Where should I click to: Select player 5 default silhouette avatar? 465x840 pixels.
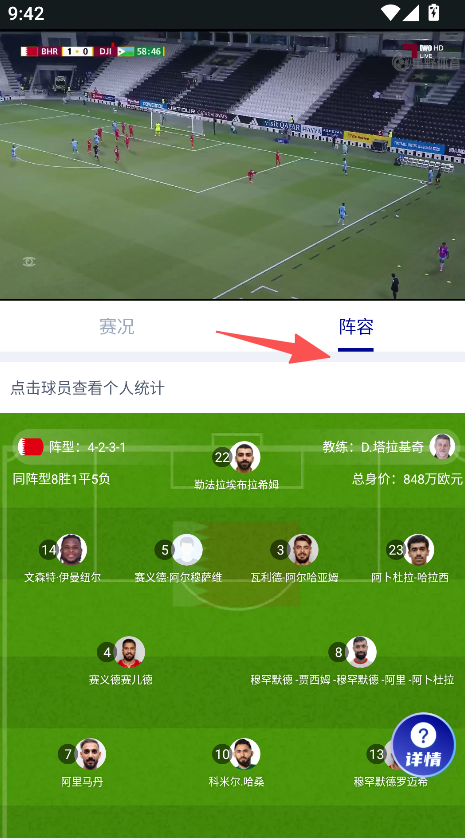click(x=187, y=550)
